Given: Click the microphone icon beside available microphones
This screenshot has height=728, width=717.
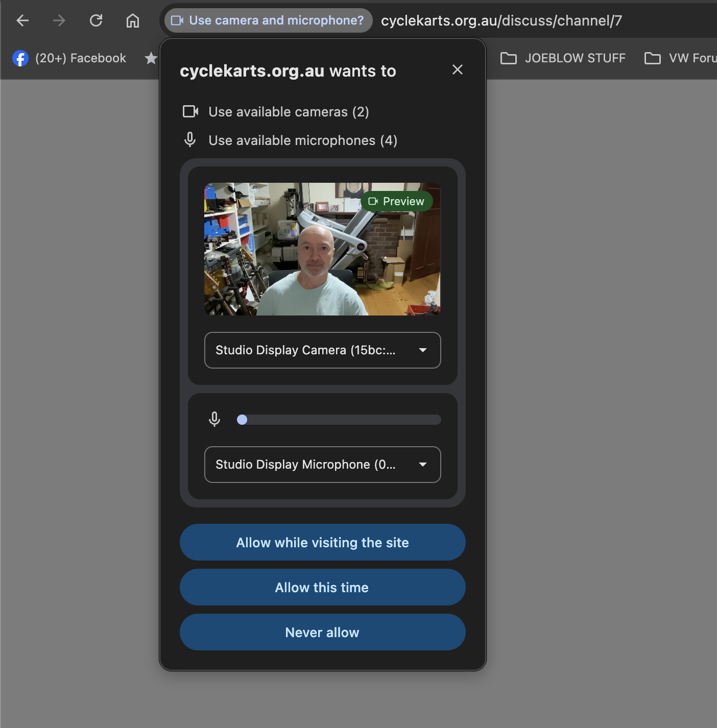Looking at the screenshot, I should coord(190,140).
